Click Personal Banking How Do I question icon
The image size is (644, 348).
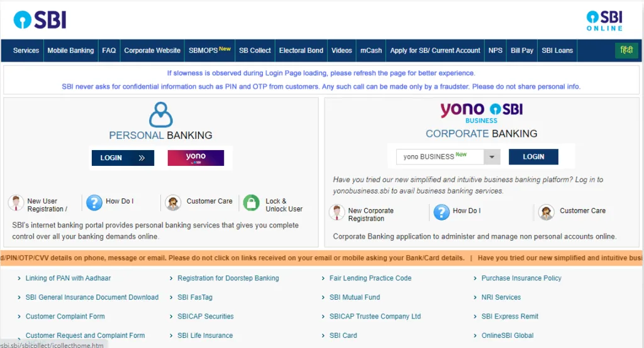94,203
